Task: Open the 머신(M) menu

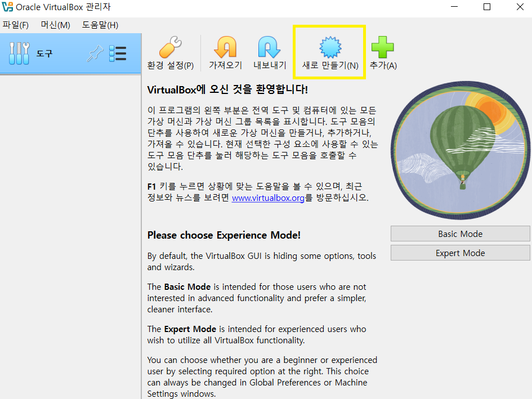Action: [55, 25]
